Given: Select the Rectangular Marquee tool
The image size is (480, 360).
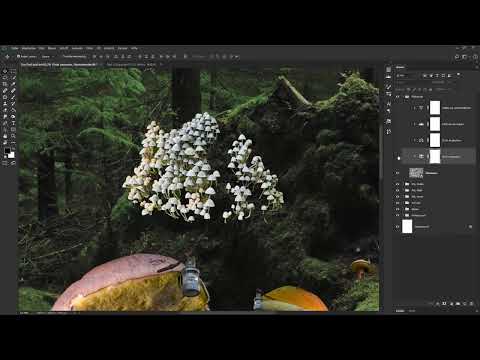Looking at the screenshot, I should (13, 71).
